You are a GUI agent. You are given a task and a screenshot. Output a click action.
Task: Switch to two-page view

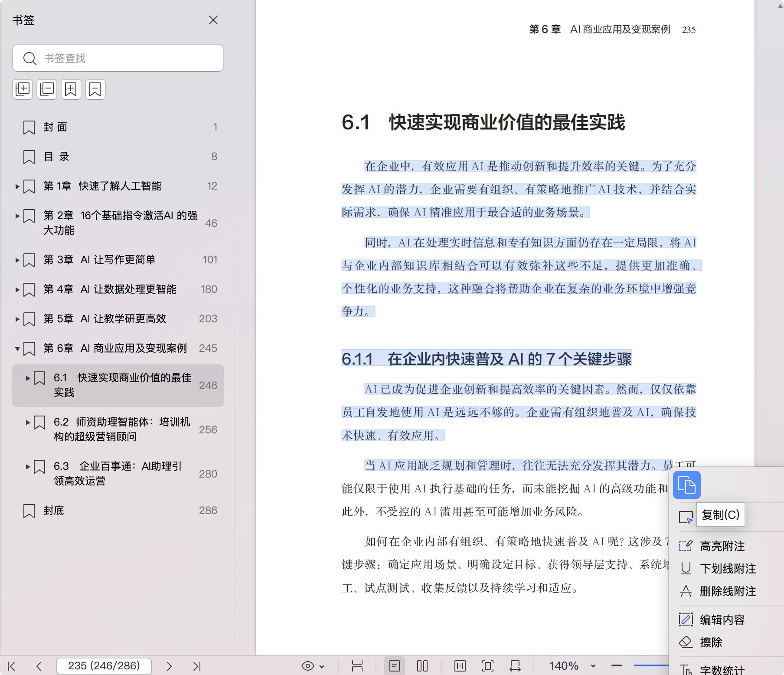422,666
